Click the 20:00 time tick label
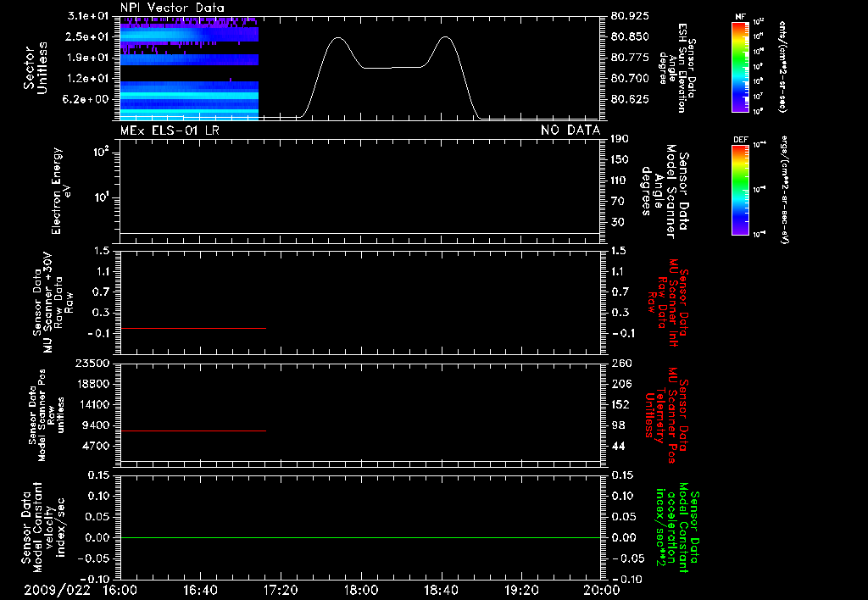This screenshot has height=600, width=868. (603, 590)
